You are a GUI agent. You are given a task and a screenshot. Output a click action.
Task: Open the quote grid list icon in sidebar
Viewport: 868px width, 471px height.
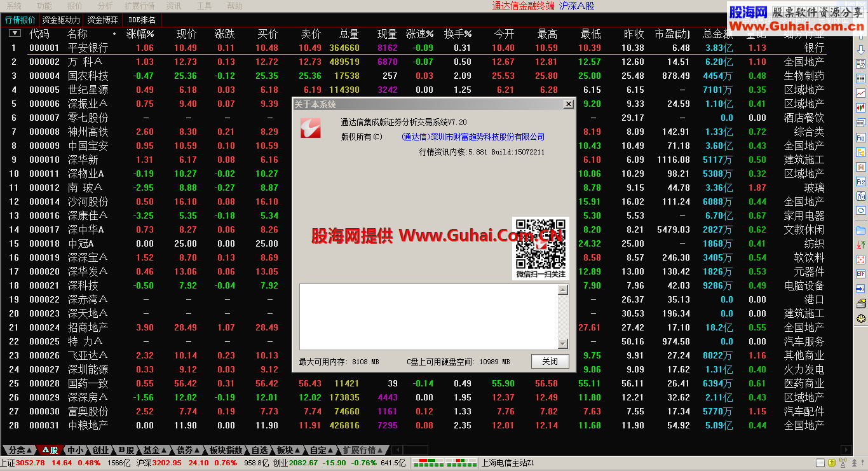861,79
